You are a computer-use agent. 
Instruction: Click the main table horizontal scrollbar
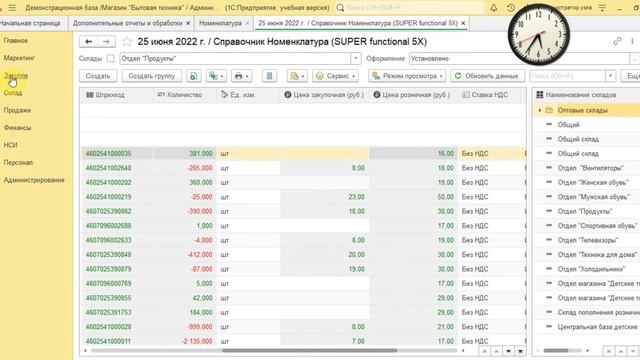click(309, 351)
